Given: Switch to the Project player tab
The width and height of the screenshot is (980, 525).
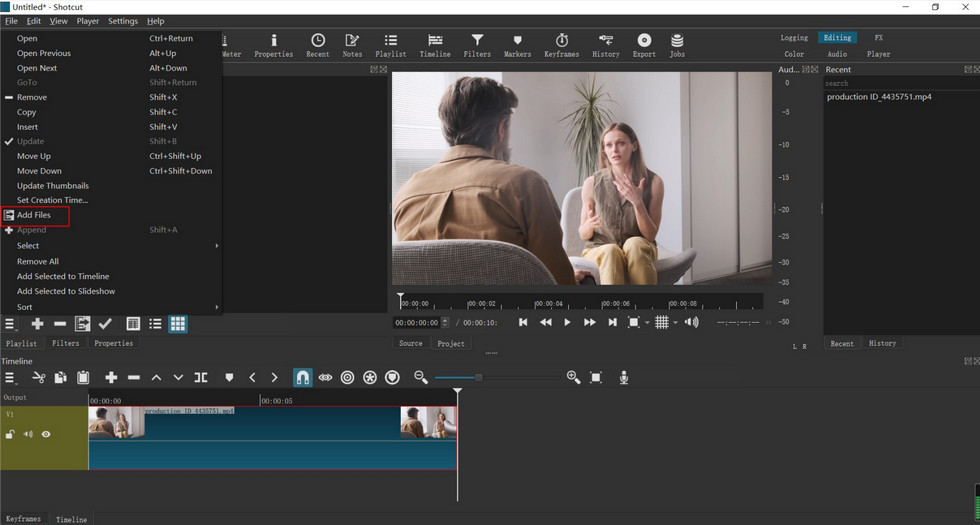Looking at the screenshot, I should (x=451, y=343).
